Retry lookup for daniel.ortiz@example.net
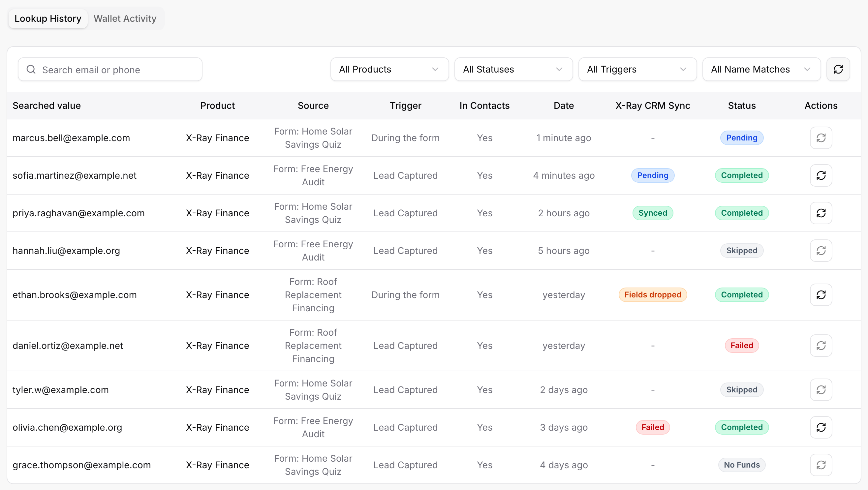The width and height of the screenshot is (868, 490). pyautogui.click(x=821, y=346)
